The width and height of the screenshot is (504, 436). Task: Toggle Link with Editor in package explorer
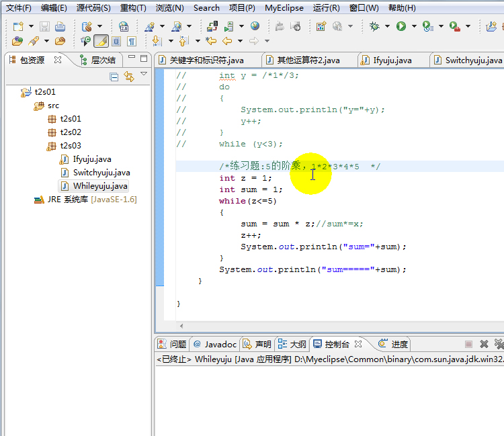click(129, 77)
